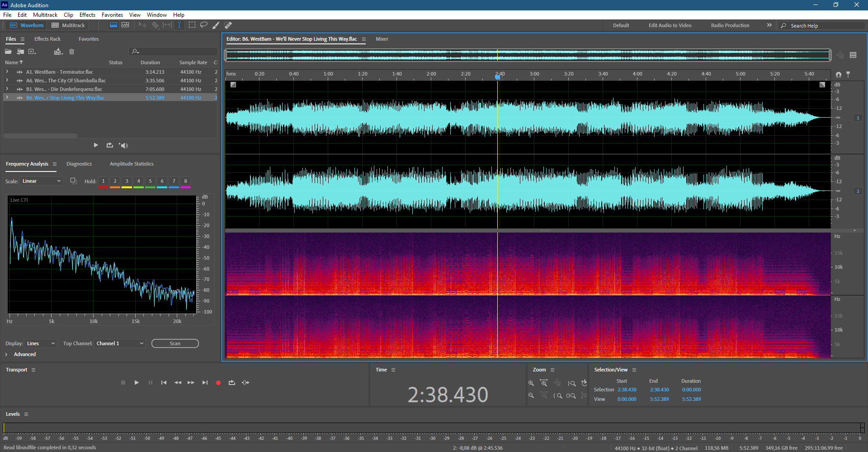This screenshot has width=868, height=452.
Task: Expand the Advanced section
Action: [6, 354]
